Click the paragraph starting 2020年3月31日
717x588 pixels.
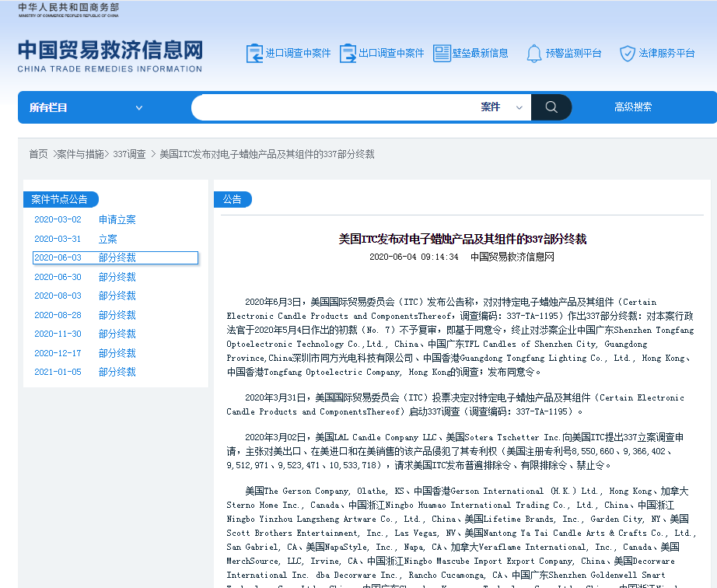(x=456, y=404)
